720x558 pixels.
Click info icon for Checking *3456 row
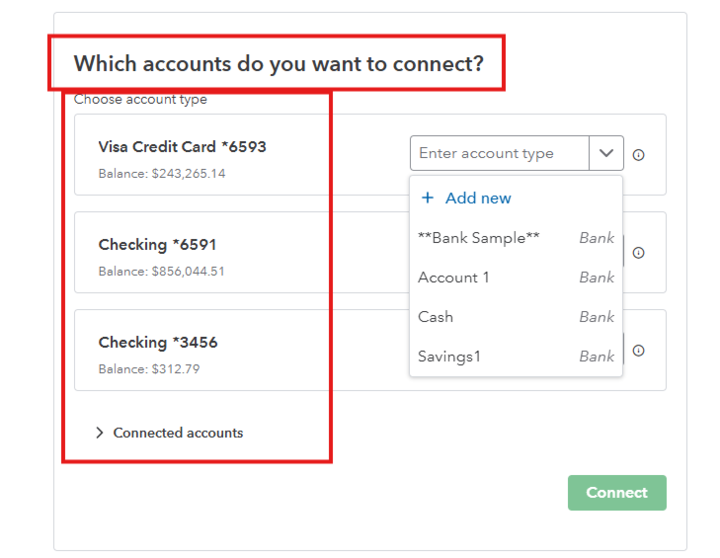click(639, 351)
